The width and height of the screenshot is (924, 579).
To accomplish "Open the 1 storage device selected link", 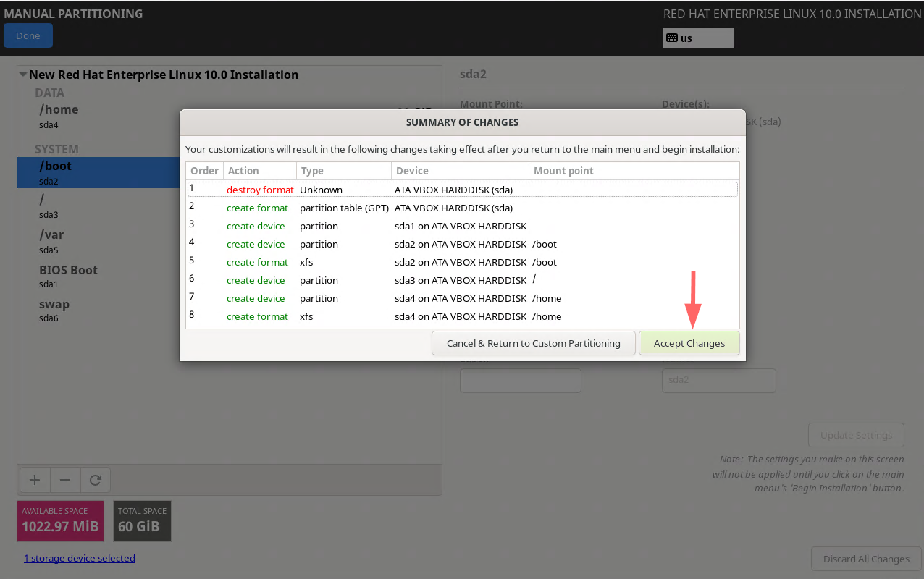I will pyautogui.click(x=80, y=558).
